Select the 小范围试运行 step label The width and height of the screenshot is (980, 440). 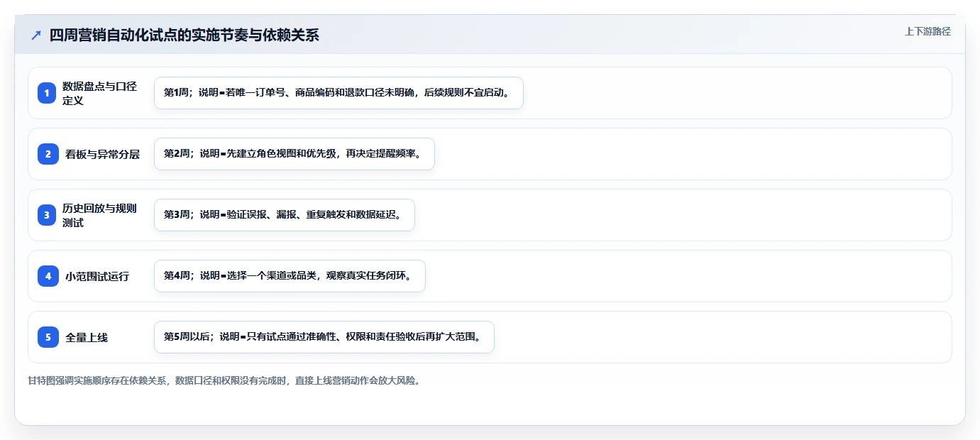[97, 277]
